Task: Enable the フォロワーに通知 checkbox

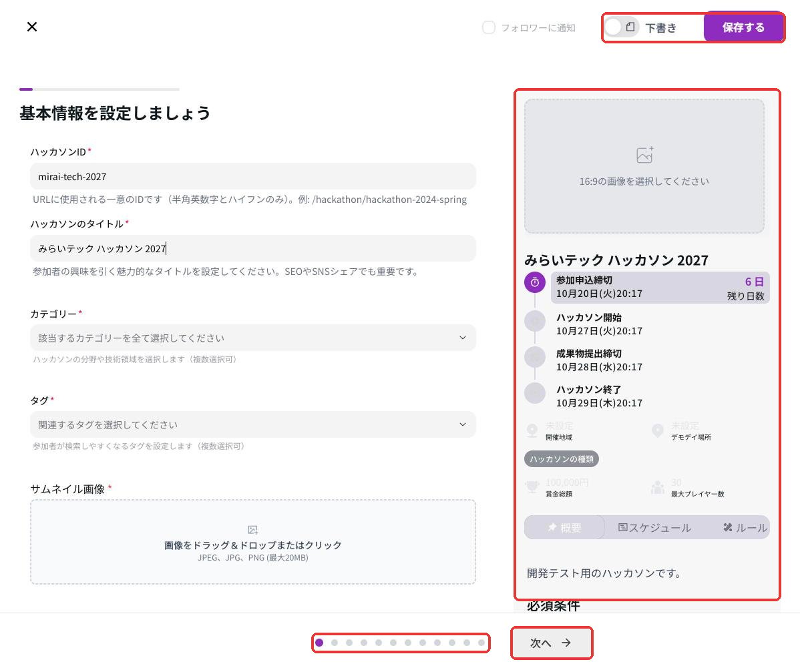Action: point(489,27)
